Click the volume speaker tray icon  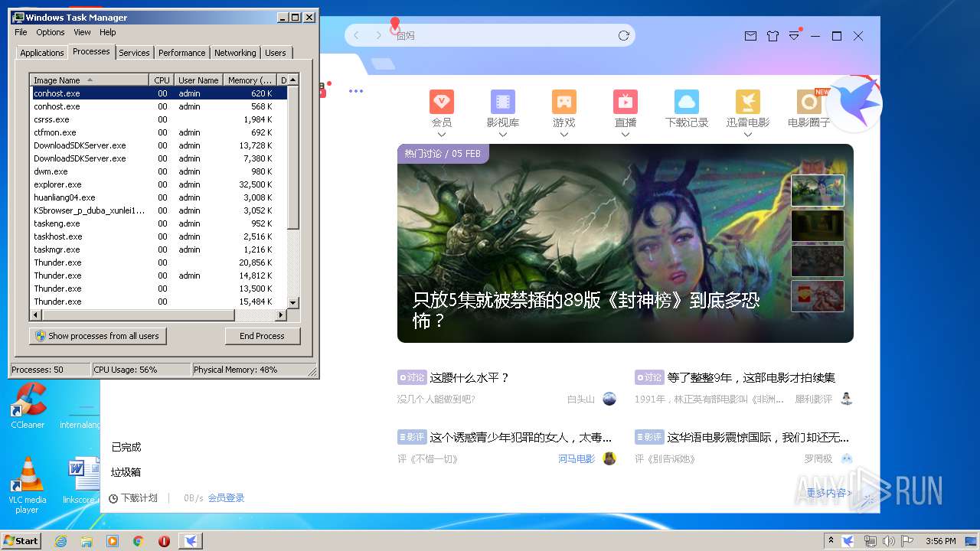coord(888,541)
